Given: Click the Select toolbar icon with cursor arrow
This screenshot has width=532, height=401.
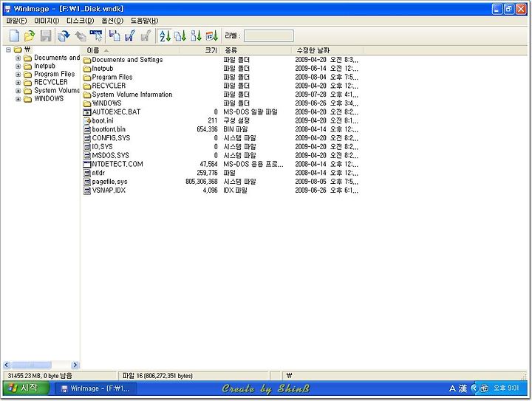Looking at the screenshot, I should 96,35.
